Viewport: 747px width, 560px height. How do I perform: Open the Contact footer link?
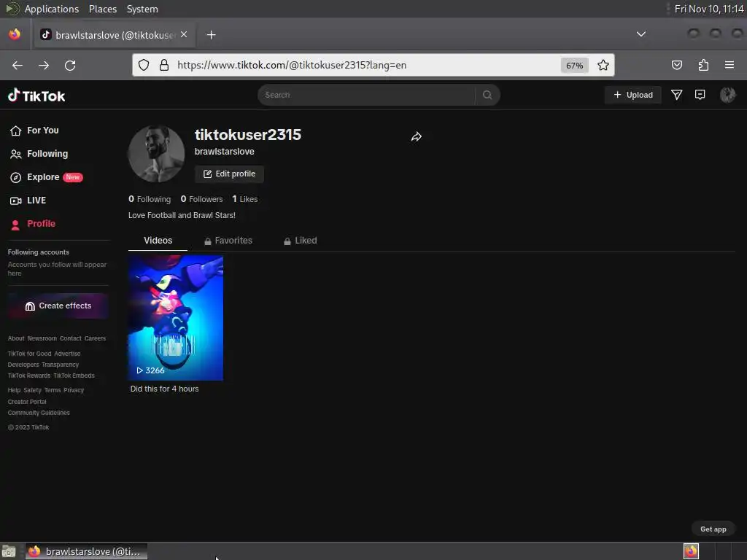pos(71,338)
